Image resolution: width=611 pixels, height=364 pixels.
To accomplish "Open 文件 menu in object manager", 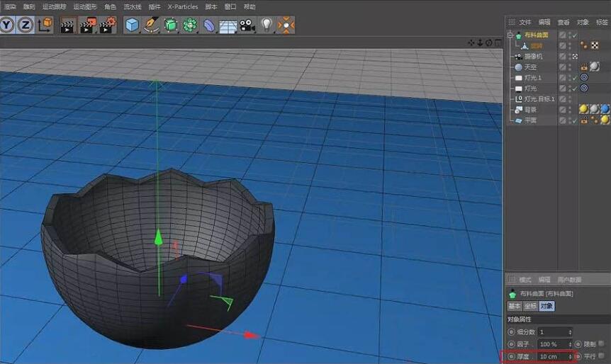I will click(x=525, y=22).
